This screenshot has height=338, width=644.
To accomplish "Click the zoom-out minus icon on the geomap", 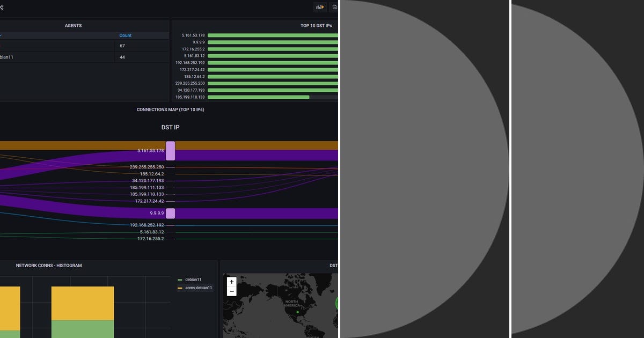I will (x=231, y=291).
